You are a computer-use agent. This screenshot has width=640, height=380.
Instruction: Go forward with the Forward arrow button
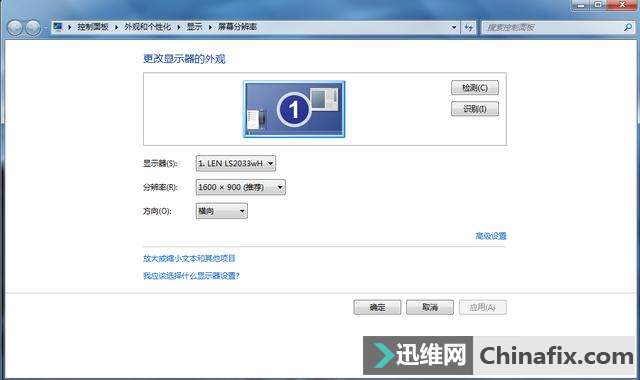click(33, 28)
